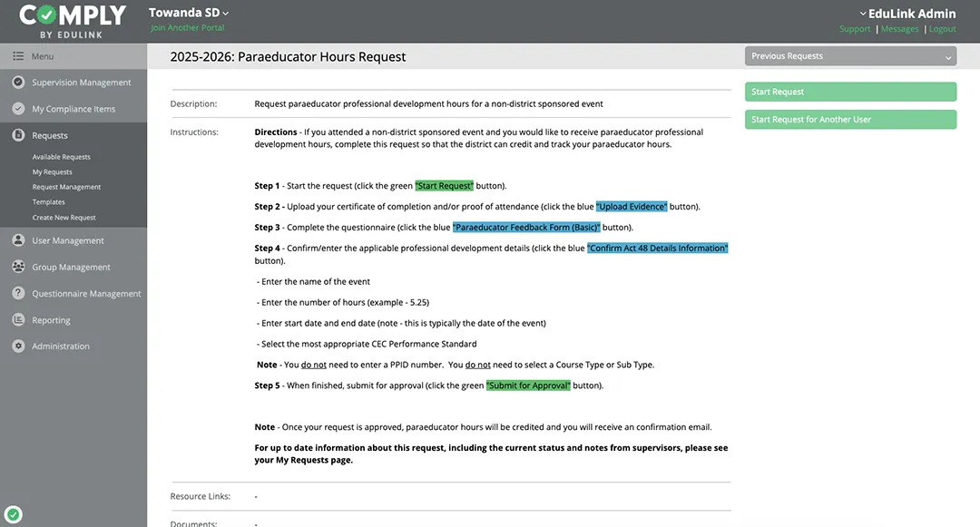This screenshot has width=980, height=527.
Task: Click the Reporting icon in sidebar
Action: click(x=18, y=320)
